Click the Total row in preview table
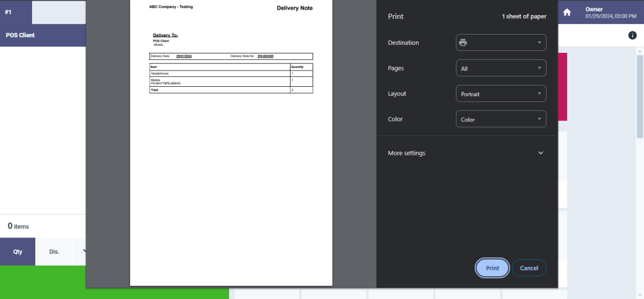Image resolution: width=644 pixels, height=299 pixels. [x=231, y=90]
